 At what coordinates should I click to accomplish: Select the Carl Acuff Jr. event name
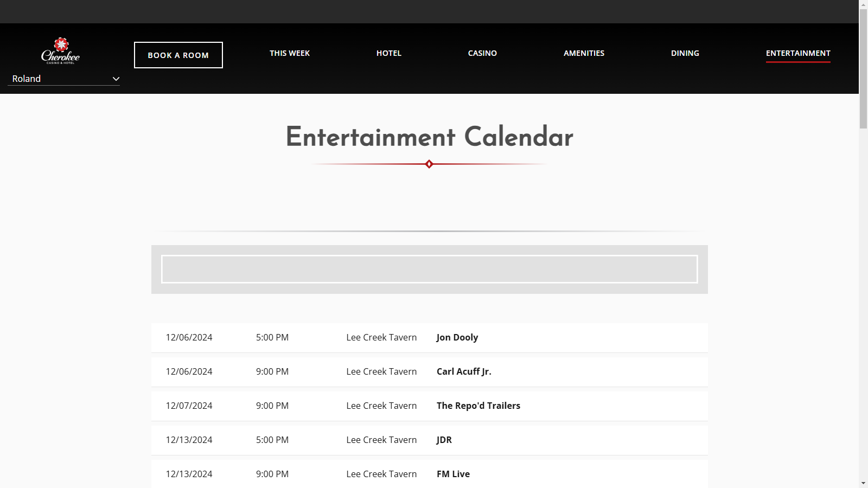pos(464,371)
